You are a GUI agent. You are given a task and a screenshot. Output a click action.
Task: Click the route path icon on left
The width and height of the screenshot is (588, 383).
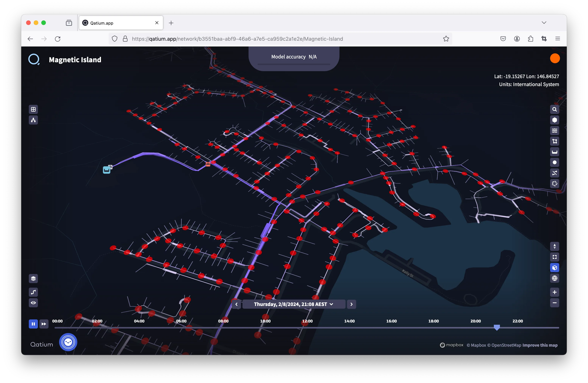(33, 292)
